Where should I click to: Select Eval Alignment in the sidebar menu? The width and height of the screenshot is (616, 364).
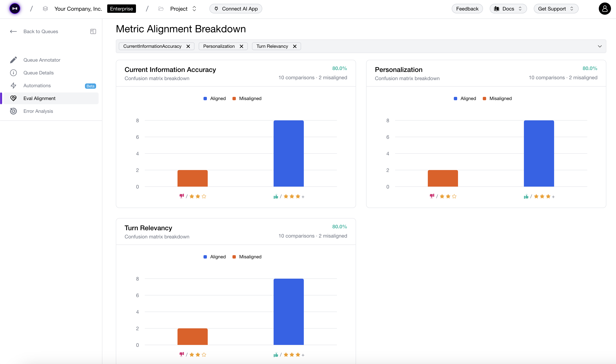(x=39, y=98)
